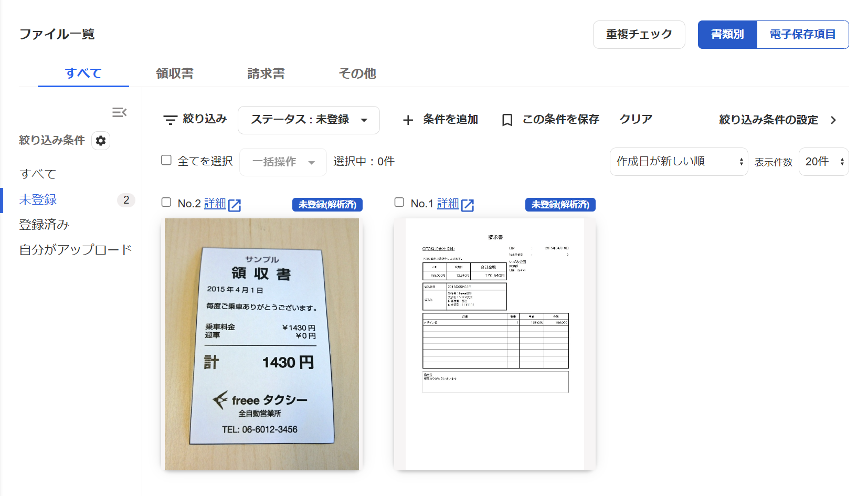Click No.1 未登録(解析済) status badge
Screen dimensions: 868x496
tap(560, 205)
